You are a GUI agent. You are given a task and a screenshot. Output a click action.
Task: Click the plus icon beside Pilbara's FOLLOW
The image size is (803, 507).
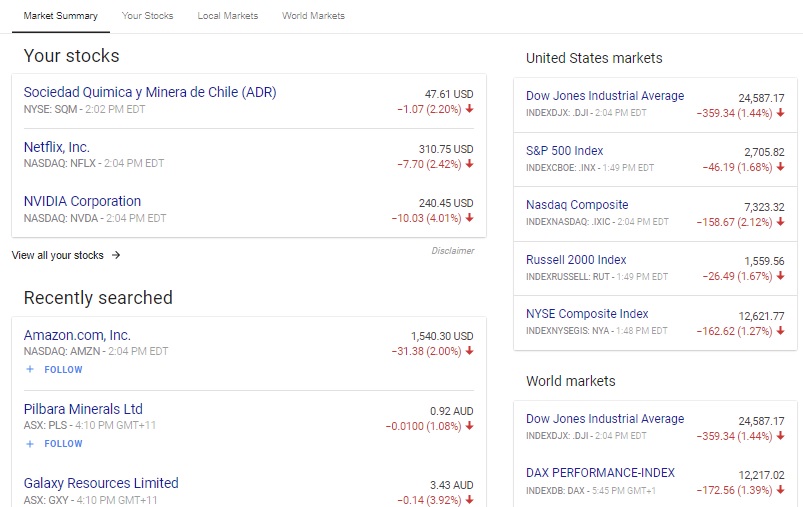point(30,444)
